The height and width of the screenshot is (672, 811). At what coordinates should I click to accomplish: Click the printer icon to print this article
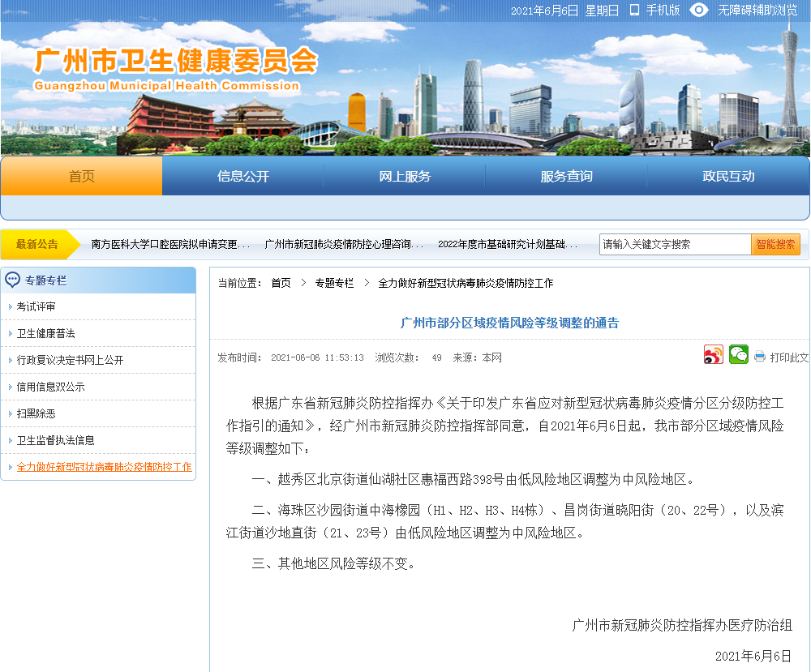click(760, 357)
